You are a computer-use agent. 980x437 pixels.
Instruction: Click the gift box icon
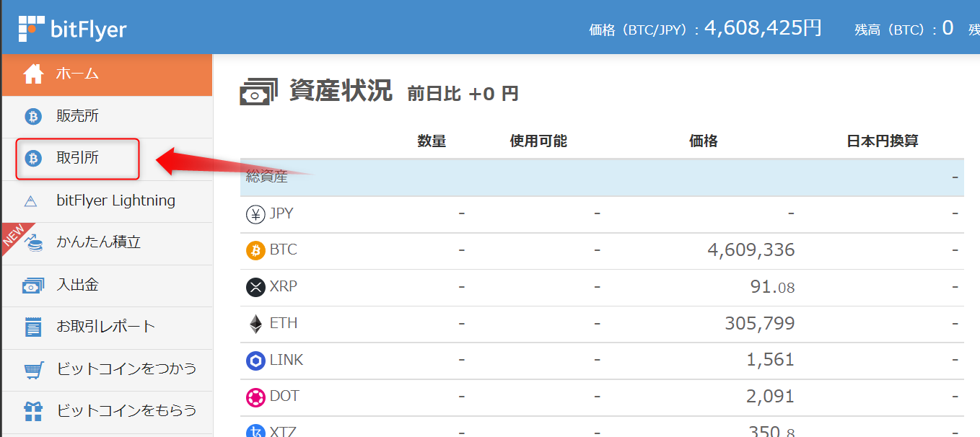[33, 411]
